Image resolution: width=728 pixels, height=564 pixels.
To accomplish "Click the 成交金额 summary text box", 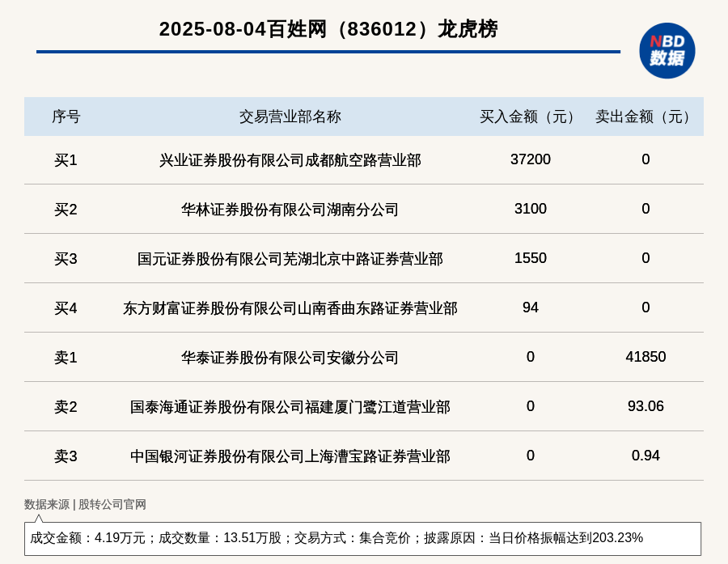I will pos(362,538).
